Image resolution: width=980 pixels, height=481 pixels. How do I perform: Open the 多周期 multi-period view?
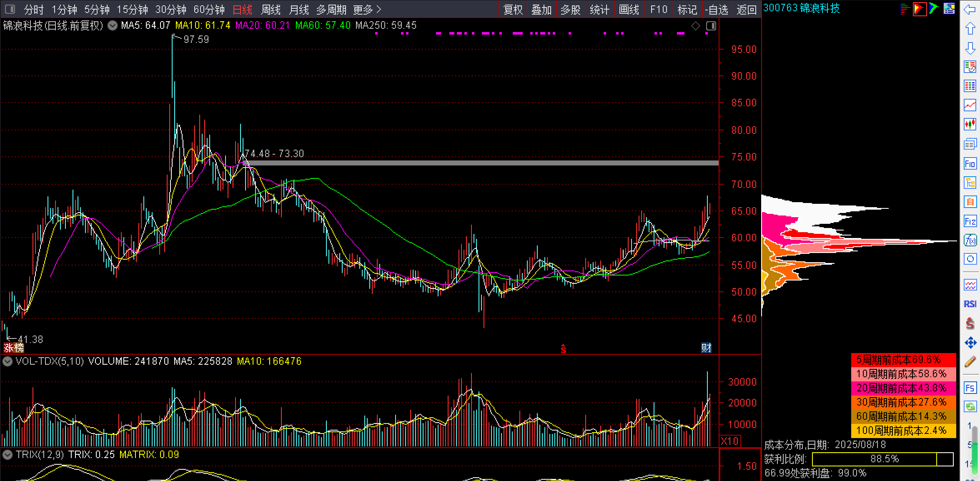pos(331,9)
